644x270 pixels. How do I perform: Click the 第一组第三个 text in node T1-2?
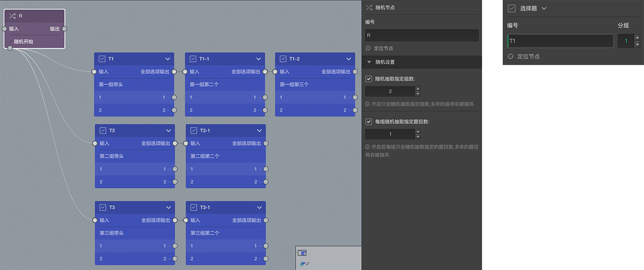[294, 84]
